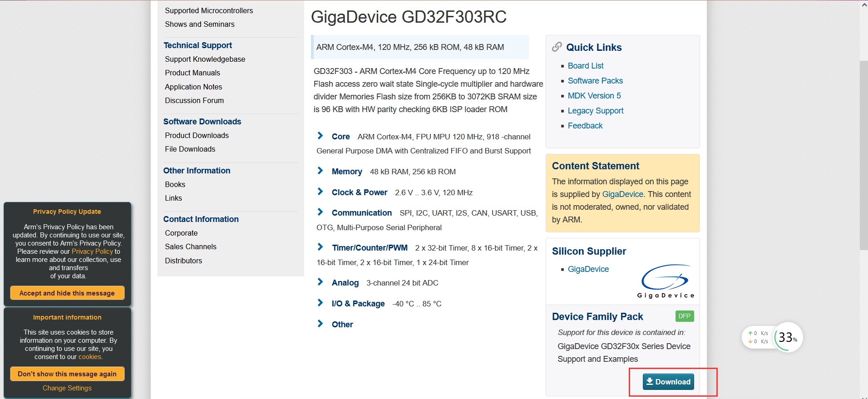Open Supported Microcontrollers in the sidebar
The height and width of the screenshot is (399, 868).
pyautogui.click(x=209, y=10)
